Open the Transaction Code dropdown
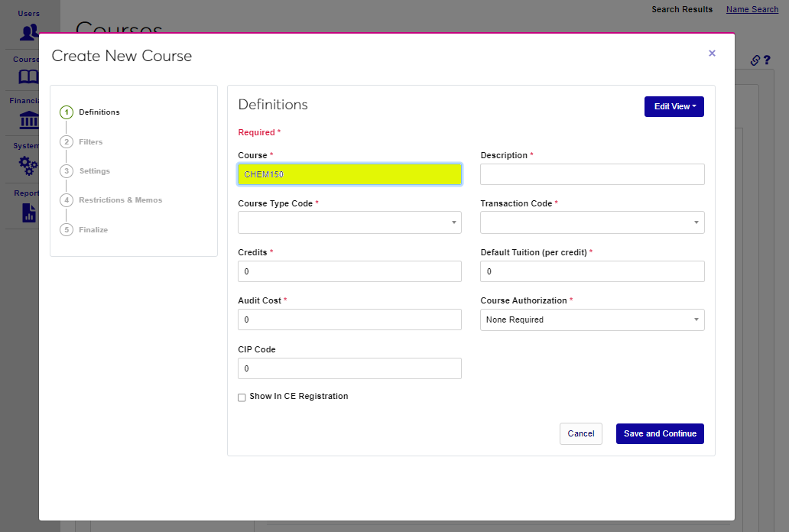 tap(592, 222)
